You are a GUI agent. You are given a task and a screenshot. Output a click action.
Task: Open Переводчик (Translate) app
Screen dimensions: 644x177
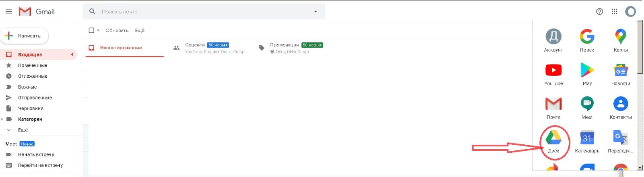[x=620, y=141]
